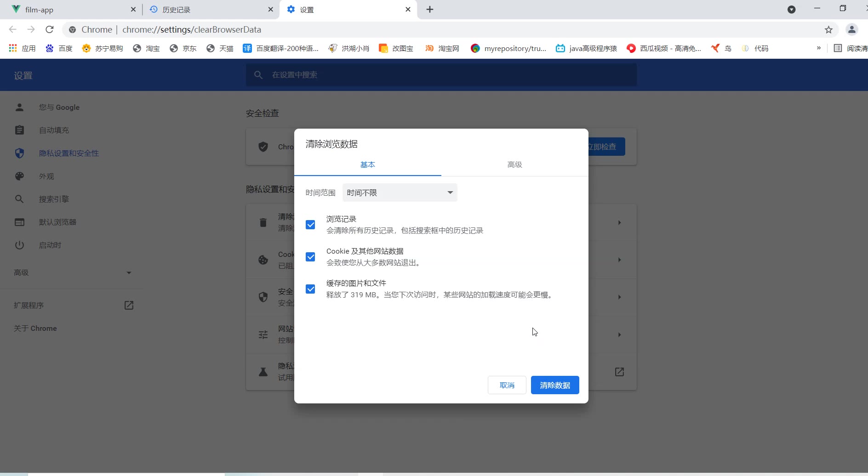Expand the 网站设置 row arrow
This screenshot has width=868, height=476.
(619, 334)
